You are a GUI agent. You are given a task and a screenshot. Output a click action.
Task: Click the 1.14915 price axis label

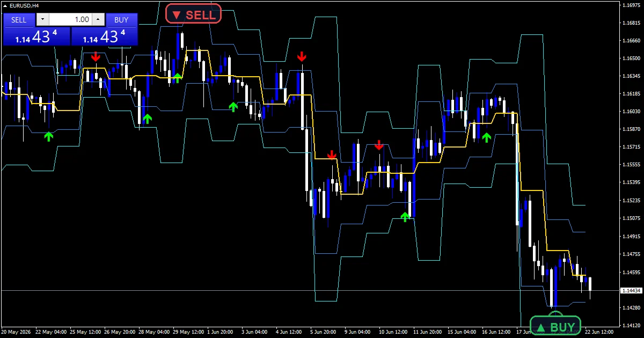point(631,236)
